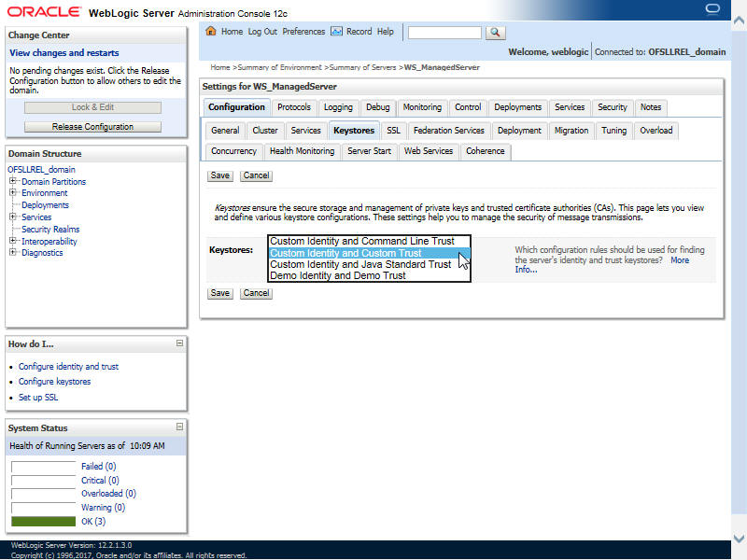Click the lower Save button
Screen dimensions: 747x560
[220, 293]
